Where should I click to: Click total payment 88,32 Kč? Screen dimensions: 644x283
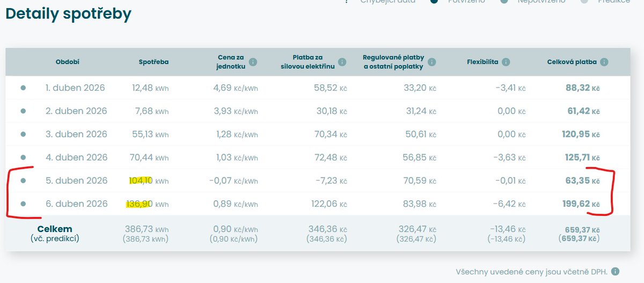pyautogui.click(x=582, y=88)
